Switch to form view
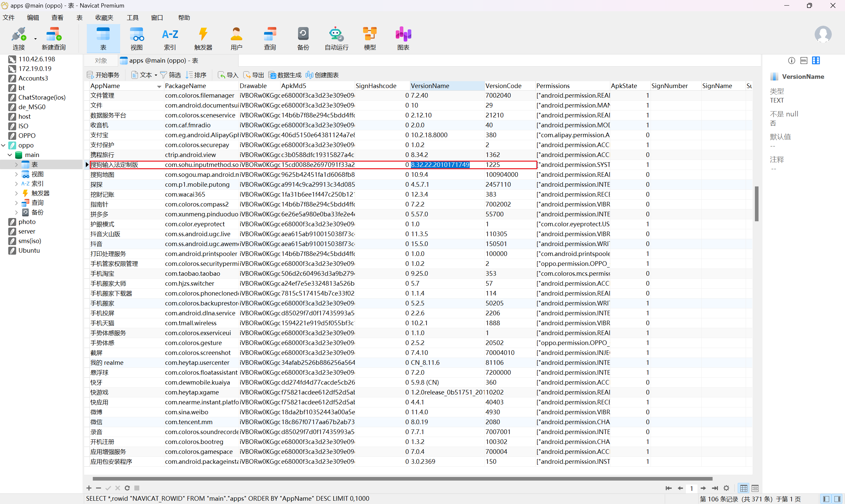Screen dimensions: 845x504 coord(755,488)
